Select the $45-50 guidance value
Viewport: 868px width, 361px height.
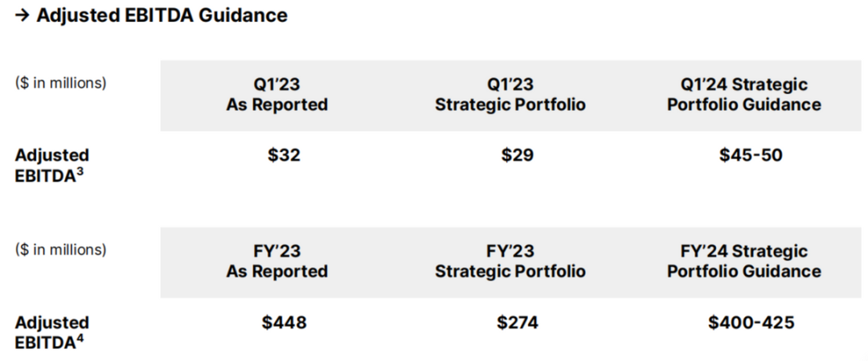751,155
